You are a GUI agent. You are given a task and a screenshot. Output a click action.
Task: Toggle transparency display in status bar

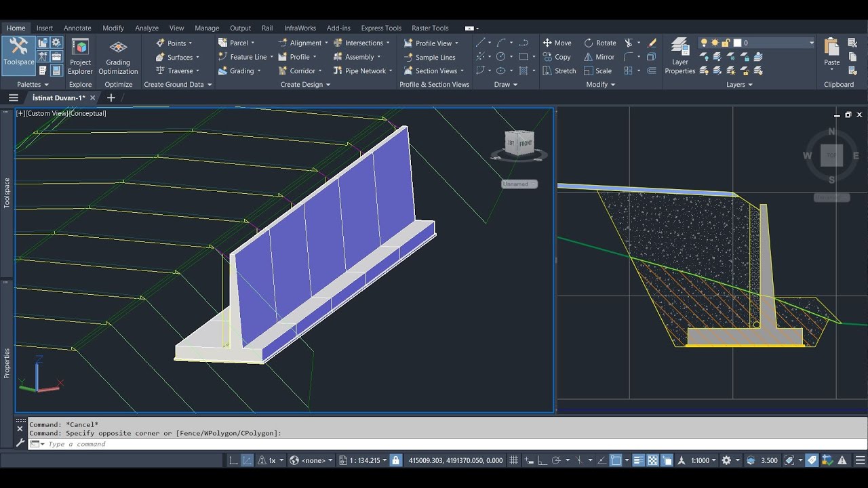[x=652, y=460]
